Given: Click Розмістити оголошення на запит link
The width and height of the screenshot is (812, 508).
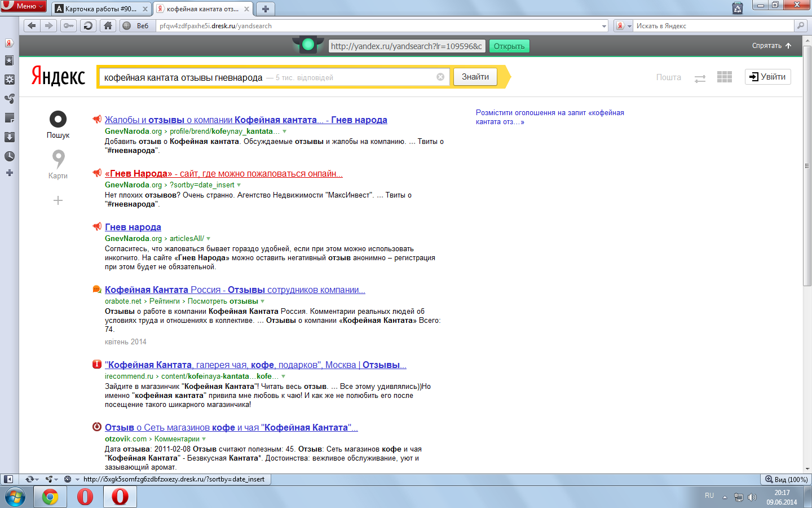Looking at the screenshot, I should point(550,117).
